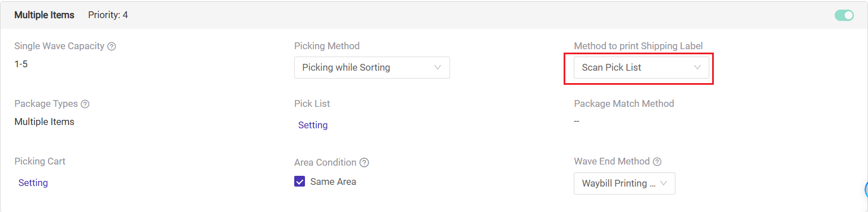The image size is (868, 212).
Task: Click the Wave End Method help icon
Action: tap(657, 162)
